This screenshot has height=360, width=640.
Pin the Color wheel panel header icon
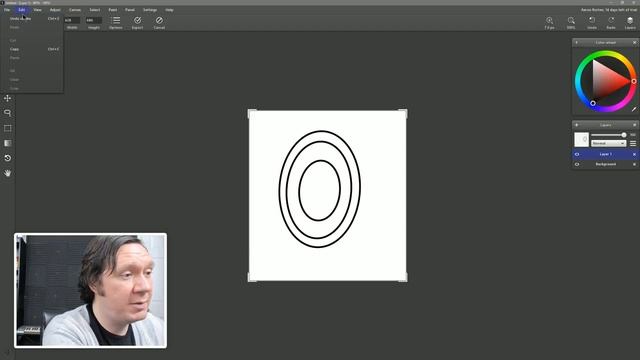click(x=576, y=42)
